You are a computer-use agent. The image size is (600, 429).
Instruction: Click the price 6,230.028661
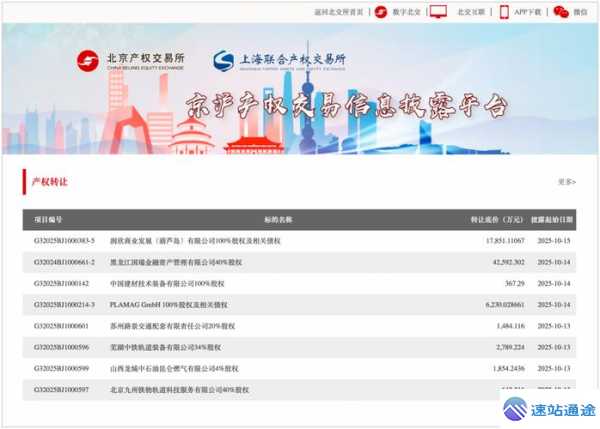(x=505, y=305)
